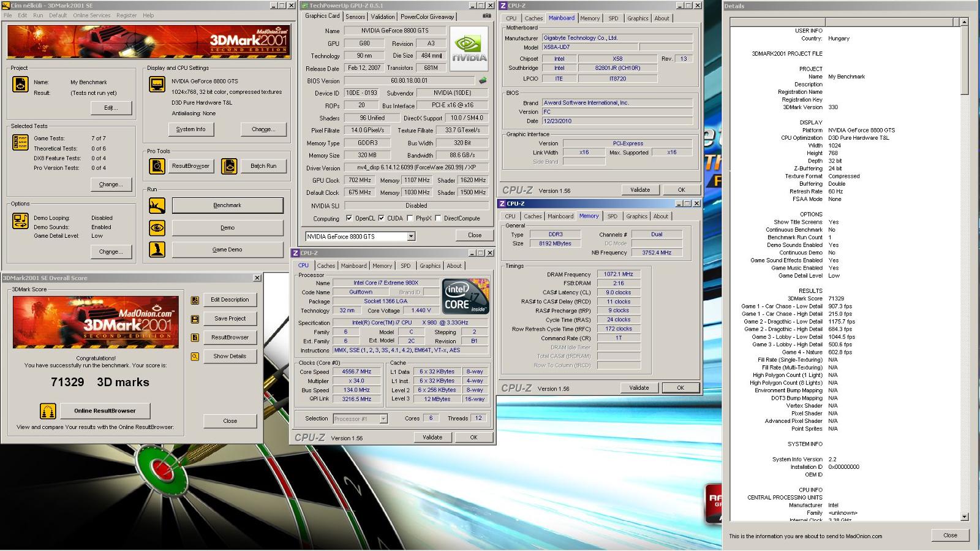Click the Demo button in Run section
This screenshot has width=980, height=551.
[x=227, y=227]
